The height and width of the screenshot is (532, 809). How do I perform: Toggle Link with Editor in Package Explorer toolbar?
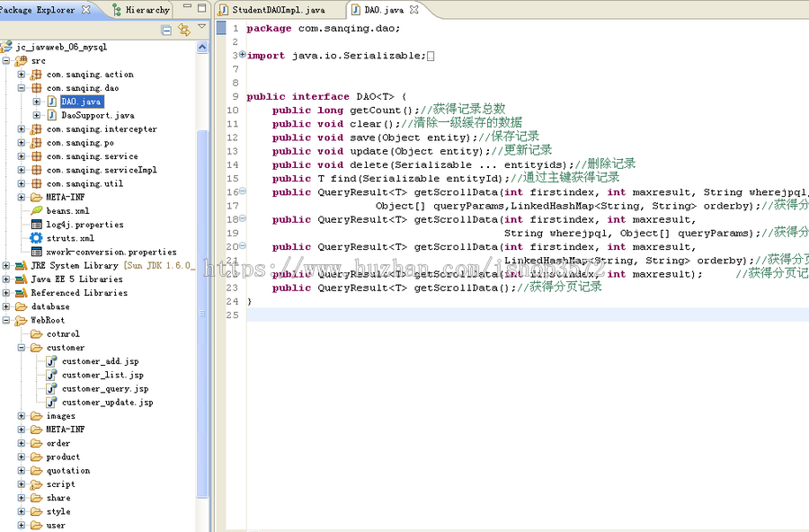coord(183,29)
